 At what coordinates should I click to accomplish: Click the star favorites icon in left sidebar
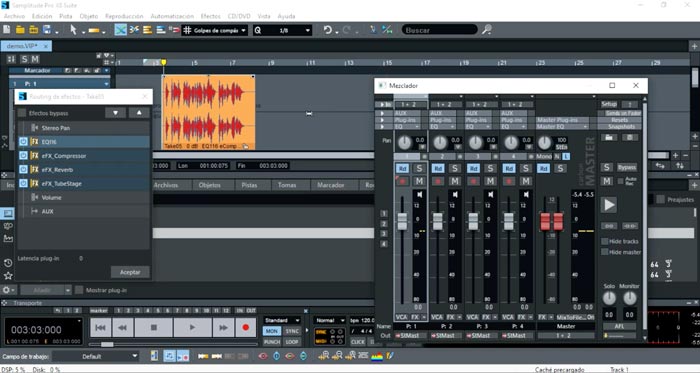[x=8, y=276]
